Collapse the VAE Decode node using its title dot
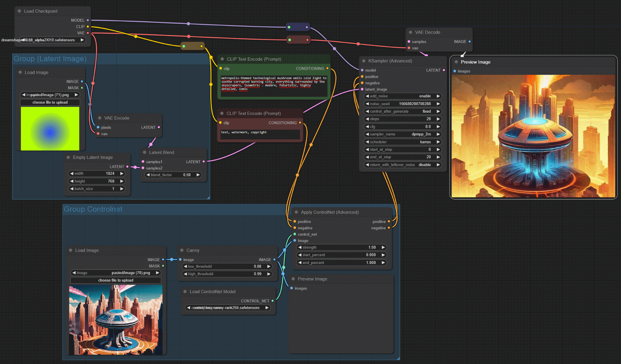Viewport: 621px width, 364px height. pos(410,32)
